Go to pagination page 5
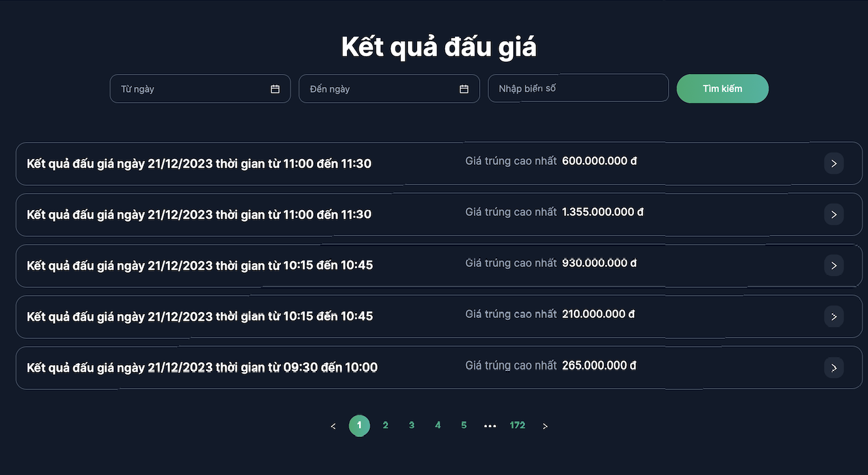868x475 pixels. point(464,425)
